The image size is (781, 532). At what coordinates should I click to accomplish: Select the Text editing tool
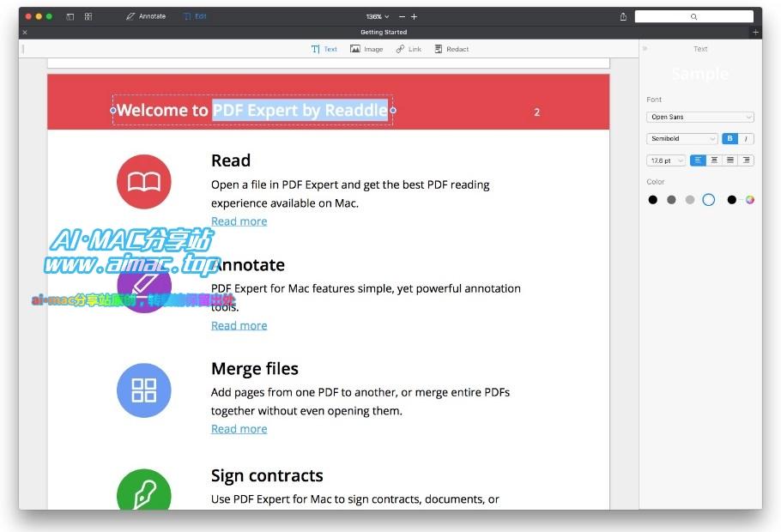[324, 49]
